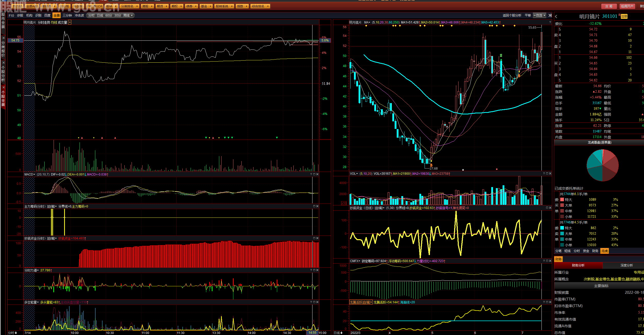The image size is (644, 335).
Task: Switch the view to 60分 period
Action: tap(109, 15)
